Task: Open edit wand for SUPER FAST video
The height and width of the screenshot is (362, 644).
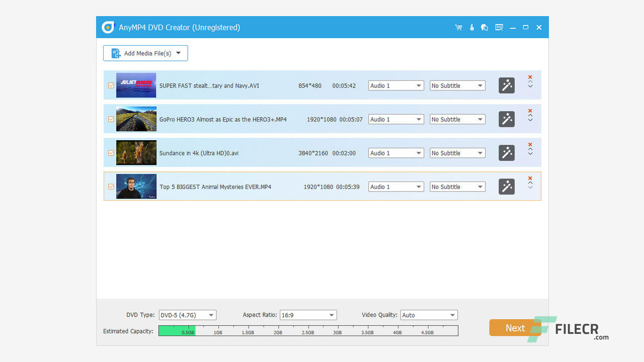Action: 507,85
